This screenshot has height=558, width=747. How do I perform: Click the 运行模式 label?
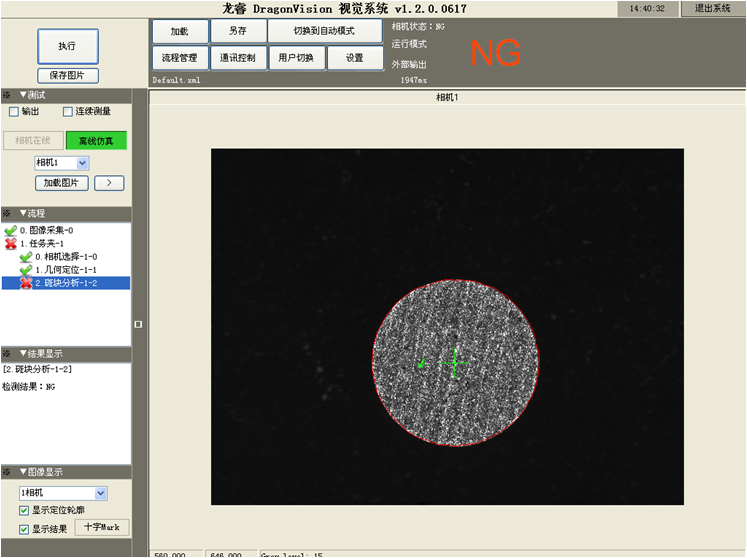[409, 44]
